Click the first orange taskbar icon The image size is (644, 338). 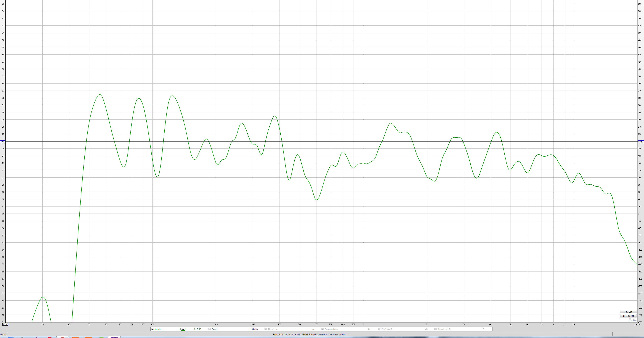[75, 337]
